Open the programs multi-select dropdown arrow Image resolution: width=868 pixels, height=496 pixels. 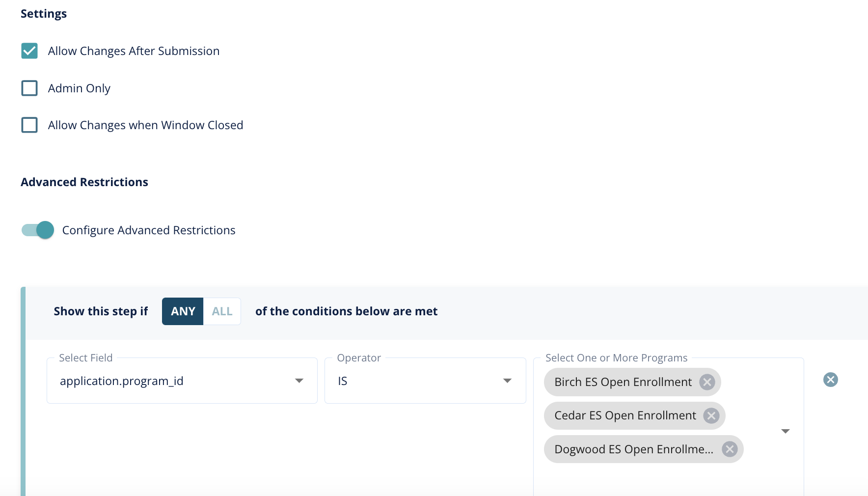[x=785, y=431]
